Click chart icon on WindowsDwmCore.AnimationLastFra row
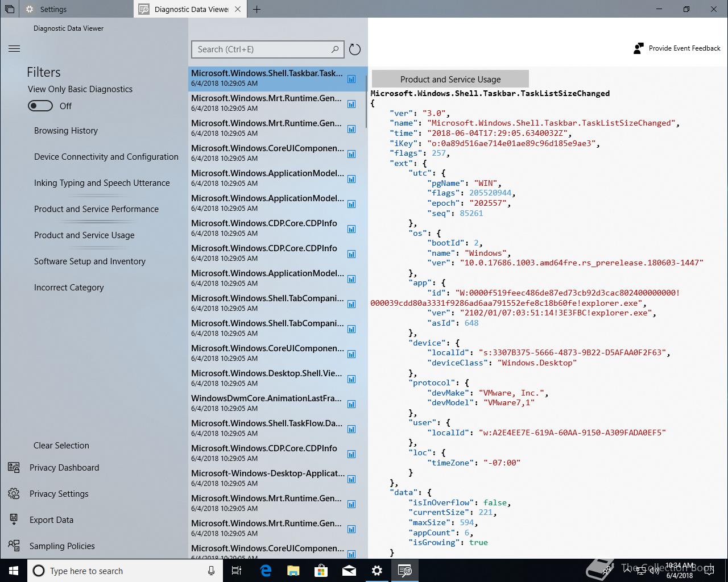 point(351,405)
